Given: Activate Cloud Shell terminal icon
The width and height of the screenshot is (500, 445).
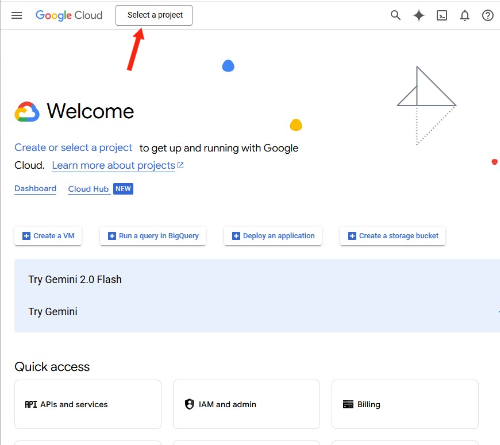Looking at the screenshot, I should click(x=442, y=15).
